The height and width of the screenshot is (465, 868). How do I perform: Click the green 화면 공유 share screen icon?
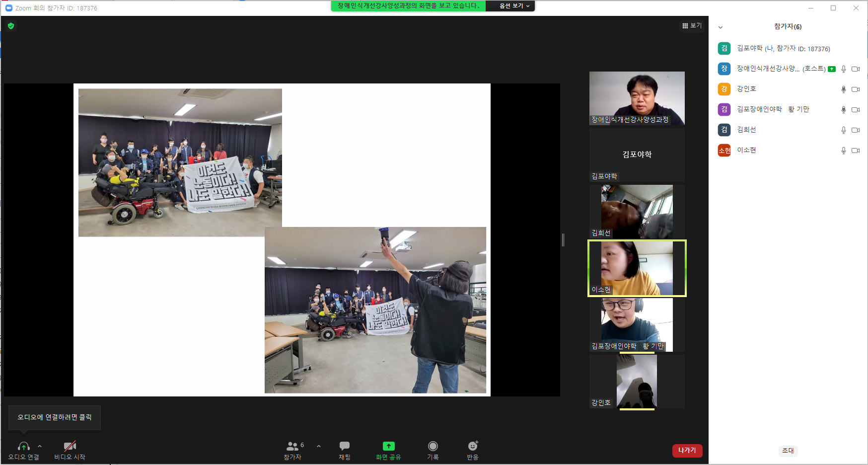388,446
